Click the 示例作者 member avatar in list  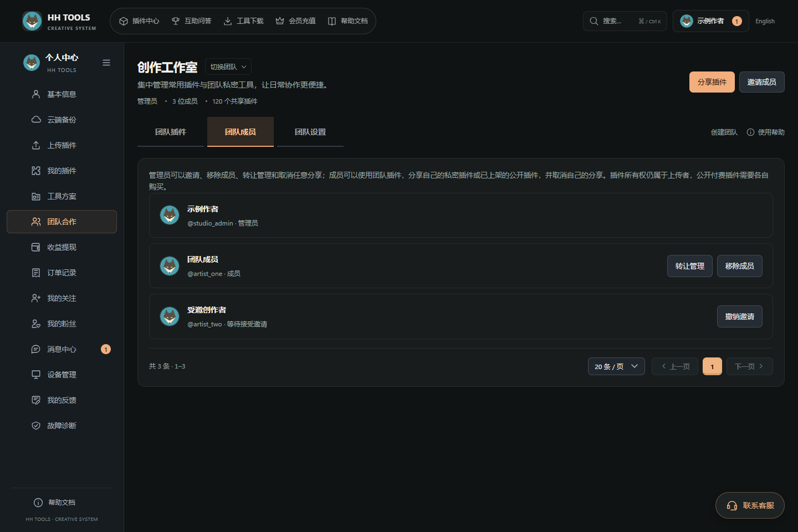[170, 215]
